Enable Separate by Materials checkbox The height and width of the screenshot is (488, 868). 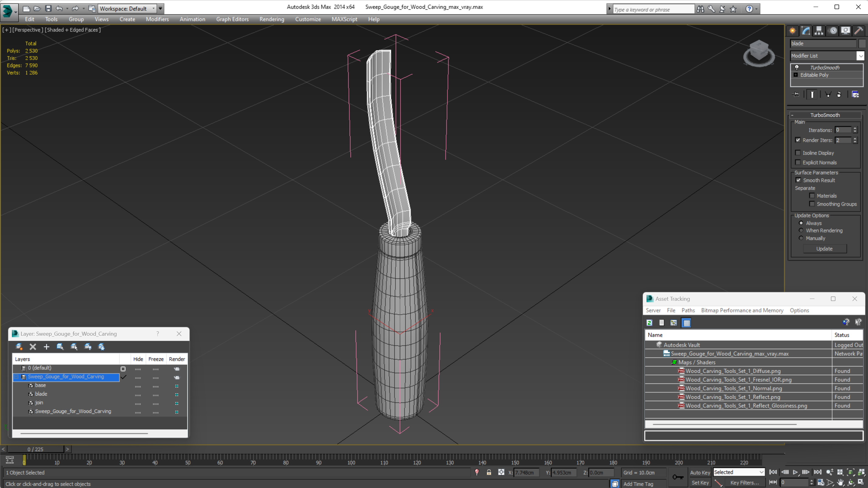[812, 196]
